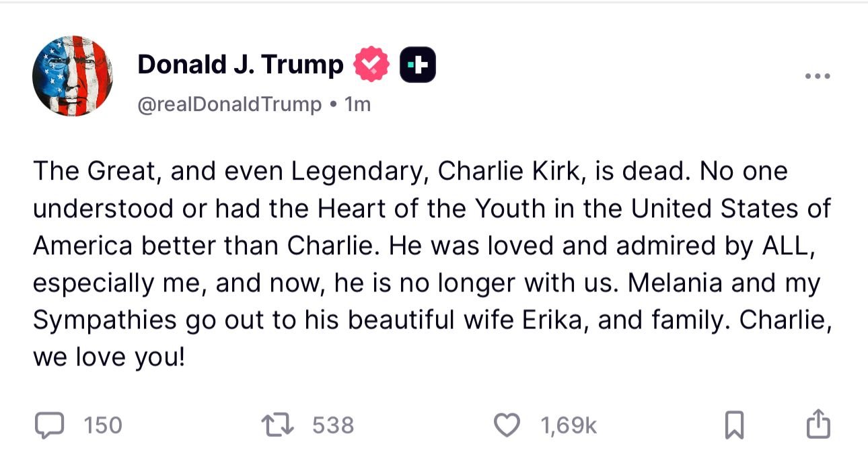Click the black plus subscriber badge

(x=418, y=65)
